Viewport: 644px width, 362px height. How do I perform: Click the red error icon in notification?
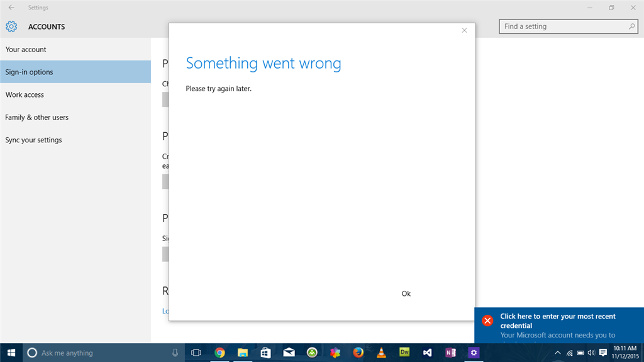(x=487, y=320)
